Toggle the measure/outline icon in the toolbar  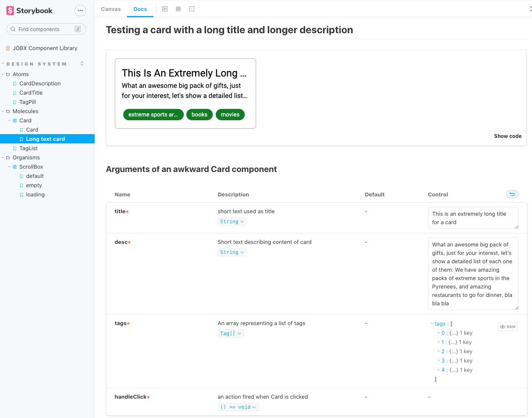pos(192,9)
